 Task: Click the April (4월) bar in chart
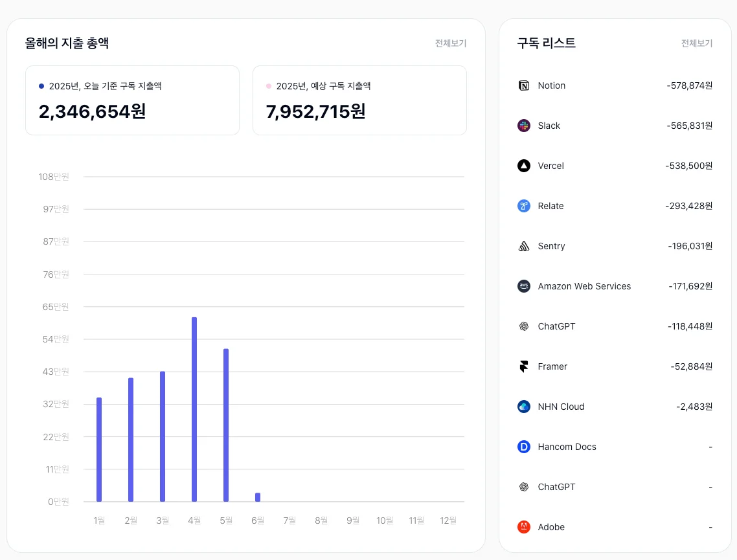click(194, 409)
